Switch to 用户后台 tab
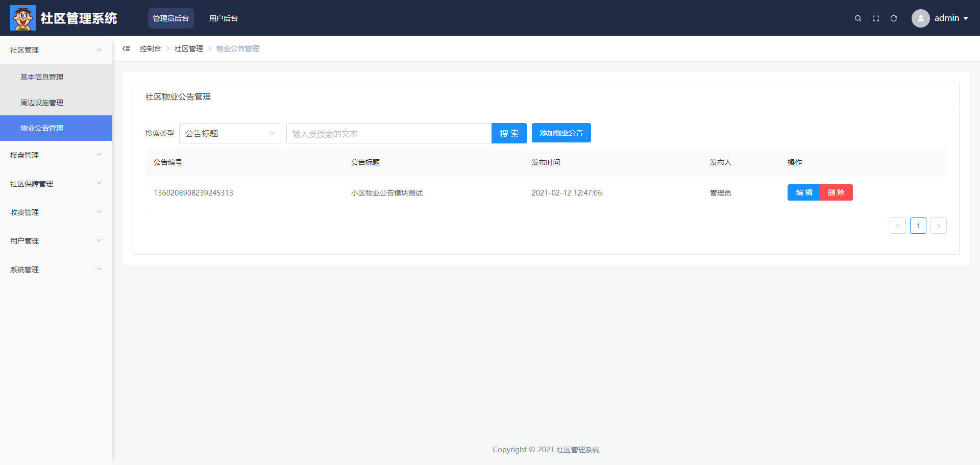 (x=223, y=18)
